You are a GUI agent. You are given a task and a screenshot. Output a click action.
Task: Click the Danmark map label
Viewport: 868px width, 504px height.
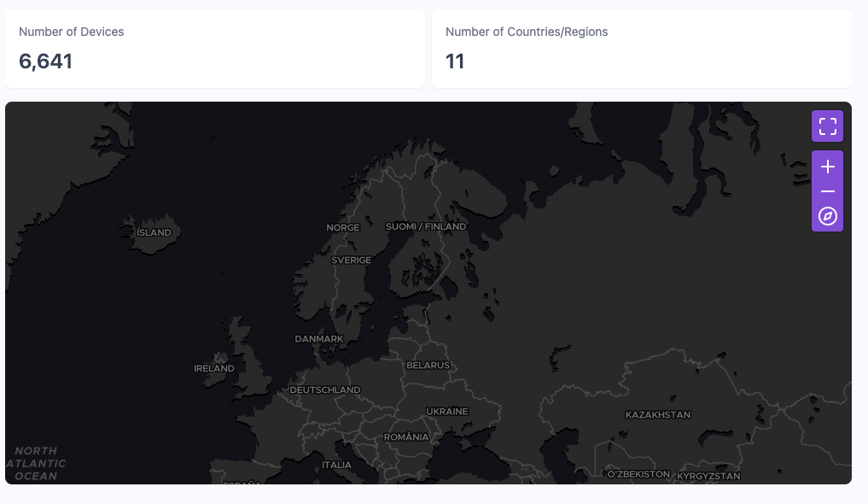pyautogui.click(x=319, y=339)
